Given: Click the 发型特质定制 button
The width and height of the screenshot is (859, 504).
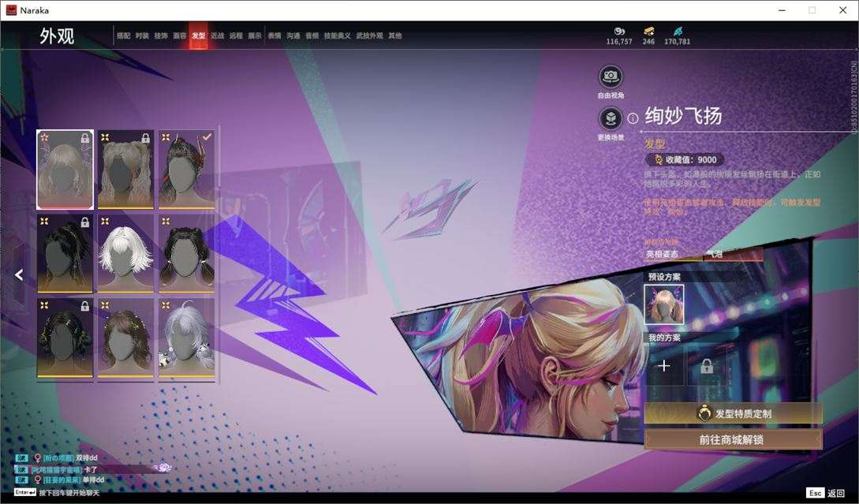Looking at the screenshot, I should tap(733, 413).
